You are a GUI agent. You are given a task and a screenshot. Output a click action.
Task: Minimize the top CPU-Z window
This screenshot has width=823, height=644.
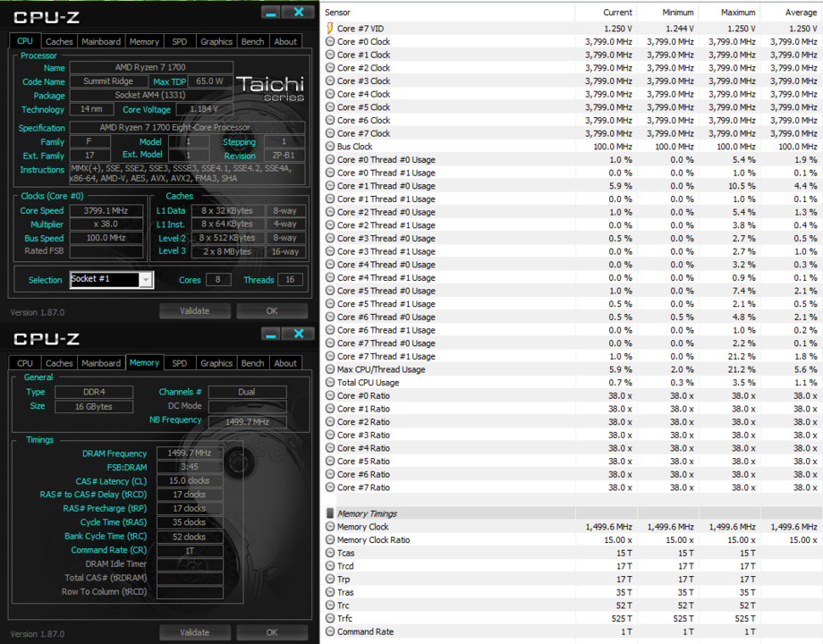(271, 13)
